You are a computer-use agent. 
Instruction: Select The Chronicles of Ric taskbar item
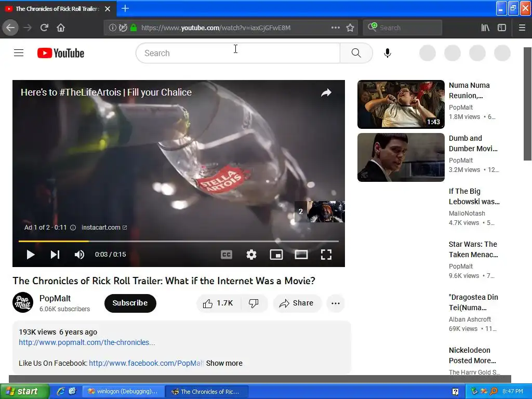click(207, 392)
